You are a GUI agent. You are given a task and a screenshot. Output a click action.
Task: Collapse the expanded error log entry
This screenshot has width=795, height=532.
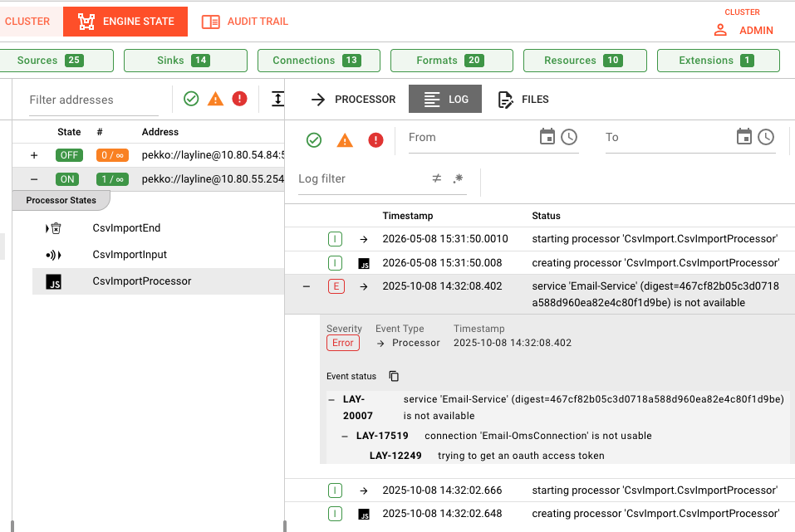pos(307,287)
